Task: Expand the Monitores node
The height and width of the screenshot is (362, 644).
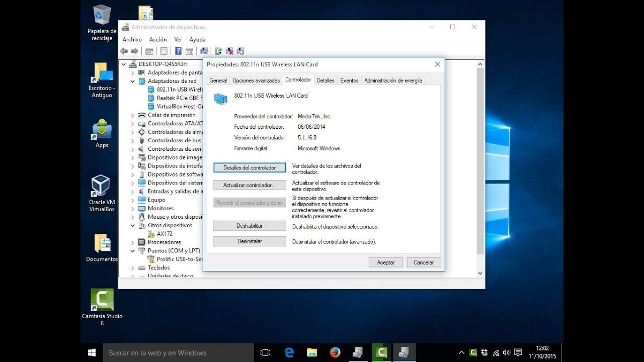Action: (133, 209)
